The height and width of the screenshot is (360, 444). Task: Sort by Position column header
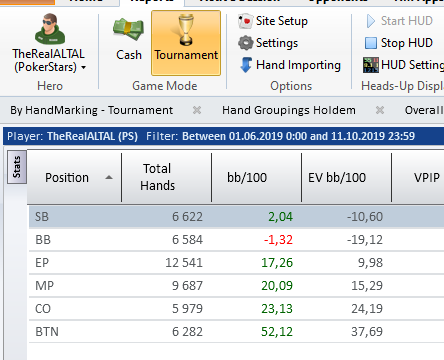point(74,177)
